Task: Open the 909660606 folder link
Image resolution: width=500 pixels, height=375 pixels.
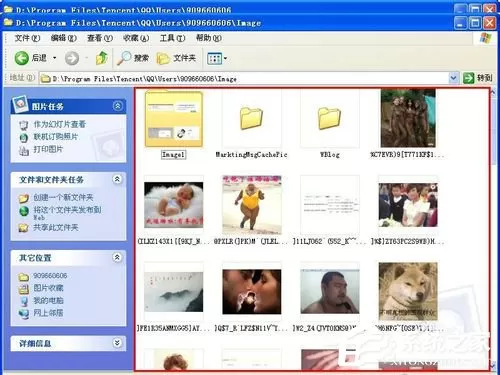Action: tap(50, 276)
